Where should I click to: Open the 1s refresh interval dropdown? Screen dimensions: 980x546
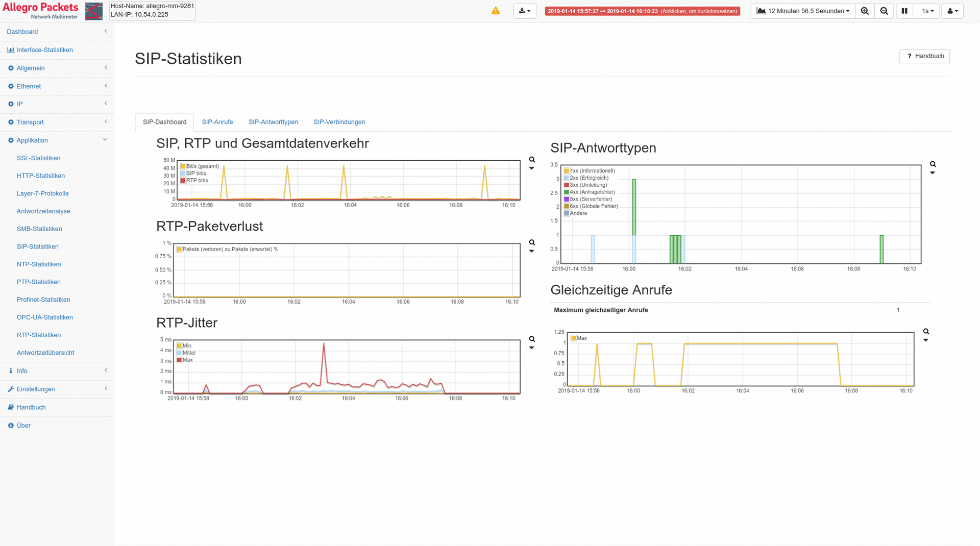[927, 11]
